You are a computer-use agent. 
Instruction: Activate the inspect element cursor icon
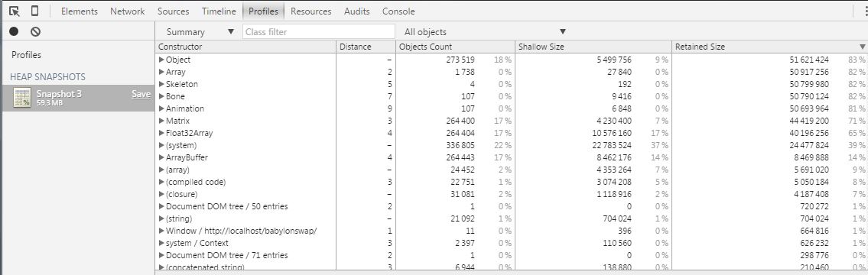[15, 11]
